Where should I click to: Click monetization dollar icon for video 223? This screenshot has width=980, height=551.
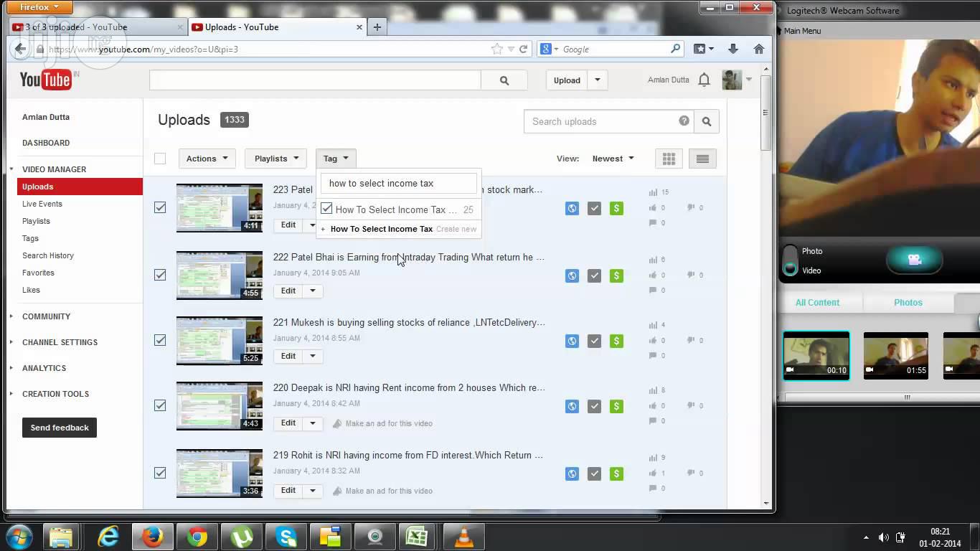616,208
